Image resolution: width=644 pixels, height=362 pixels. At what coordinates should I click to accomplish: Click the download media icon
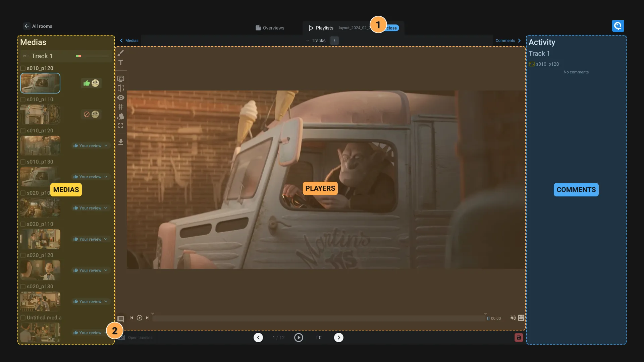coord(121,142)
